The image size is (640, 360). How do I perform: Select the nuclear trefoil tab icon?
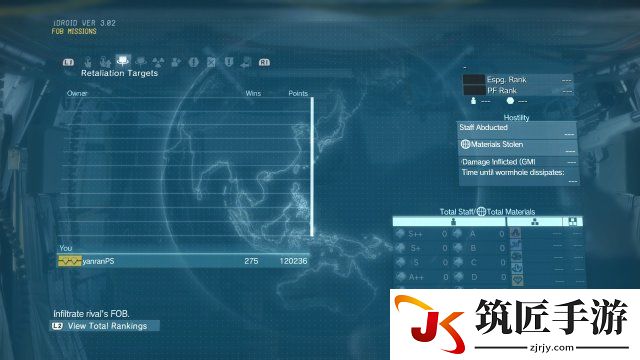pyautogui.click(x=158, y=62)
